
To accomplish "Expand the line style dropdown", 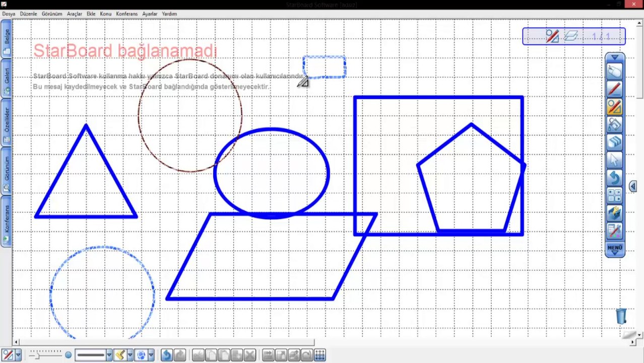I will click(109, 355).
